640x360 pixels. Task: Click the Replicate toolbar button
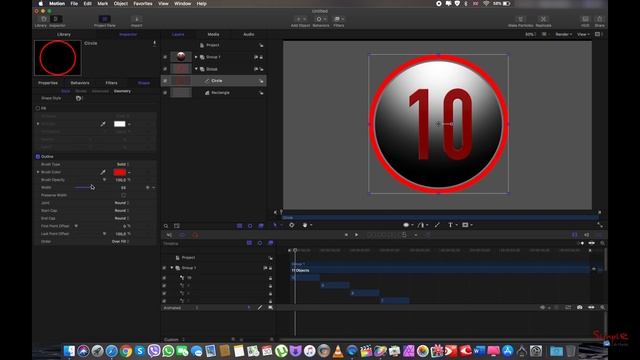543,19
